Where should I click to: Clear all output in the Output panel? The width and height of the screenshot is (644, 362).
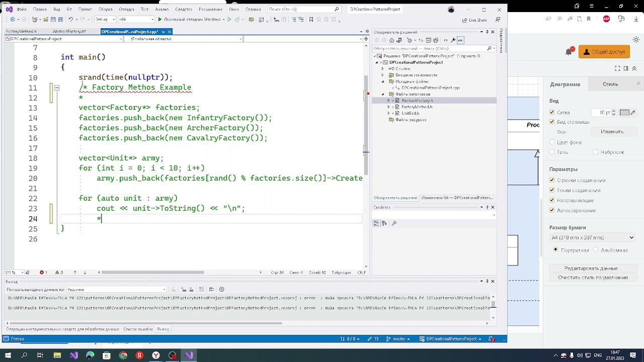click(x=201, y=289)
